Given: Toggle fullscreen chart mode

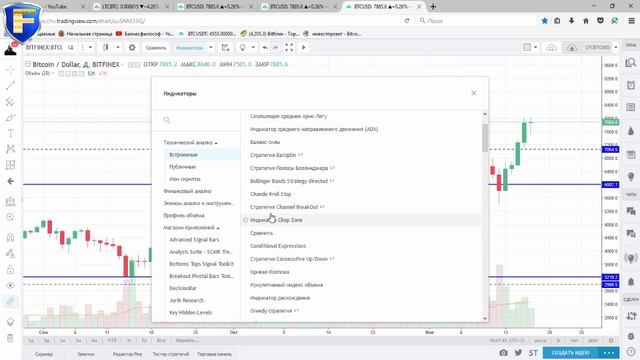Looking at the screenshot, I should 289,48.
